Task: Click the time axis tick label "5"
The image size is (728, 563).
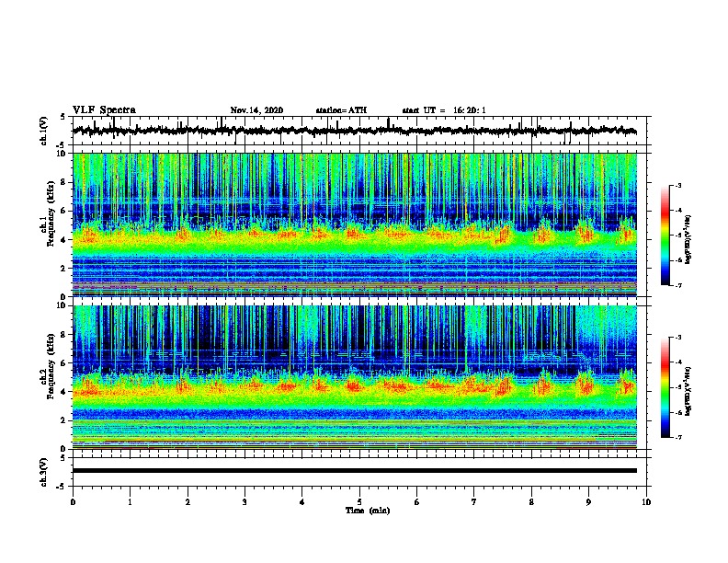Action: pyautogui.click(x=359, y=502)
